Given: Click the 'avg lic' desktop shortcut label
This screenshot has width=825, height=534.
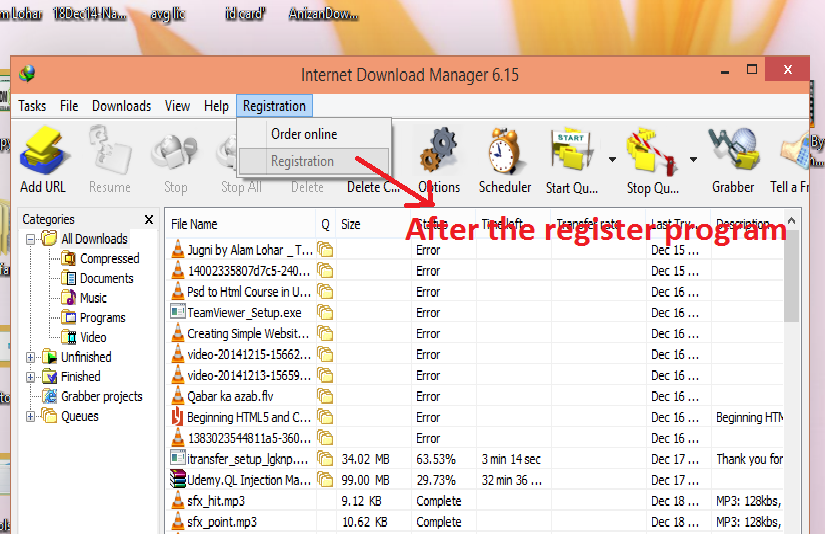Looking at the screenshot, I should (x=167, y=14).
